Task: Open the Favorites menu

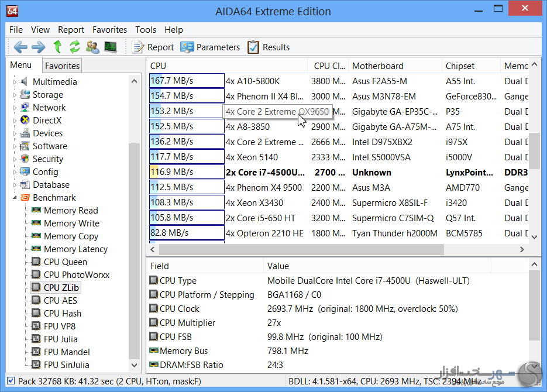Action: click(x=109, y=29)
